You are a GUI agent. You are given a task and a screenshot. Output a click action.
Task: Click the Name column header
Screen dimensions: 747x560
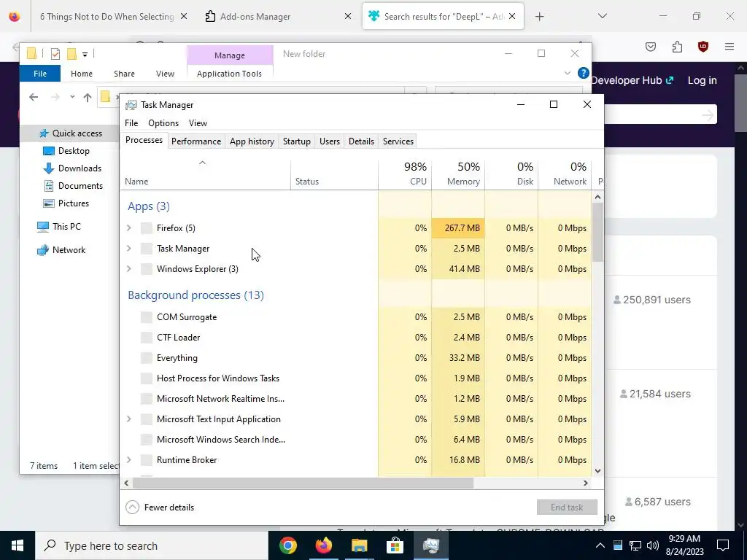click(x=205, y=174)
